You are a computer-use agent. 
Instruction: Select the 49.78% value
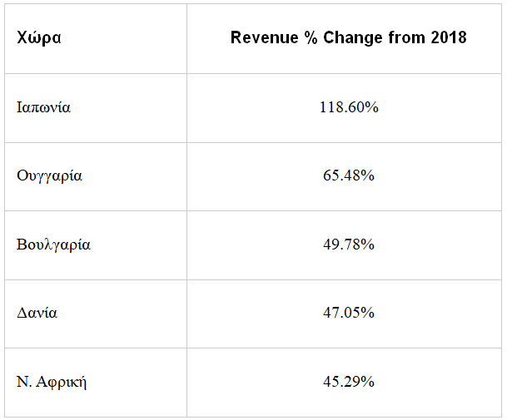tap(349, 245)
